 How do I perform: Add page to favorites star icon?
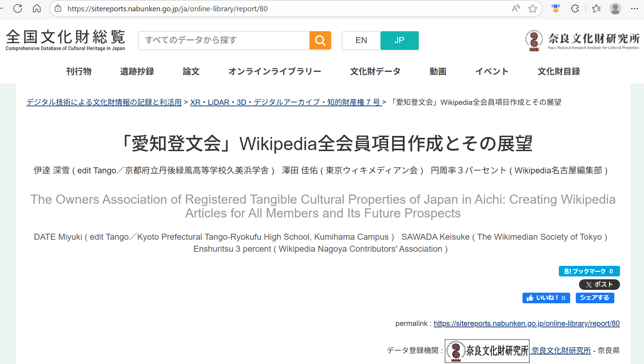[533, 8]
